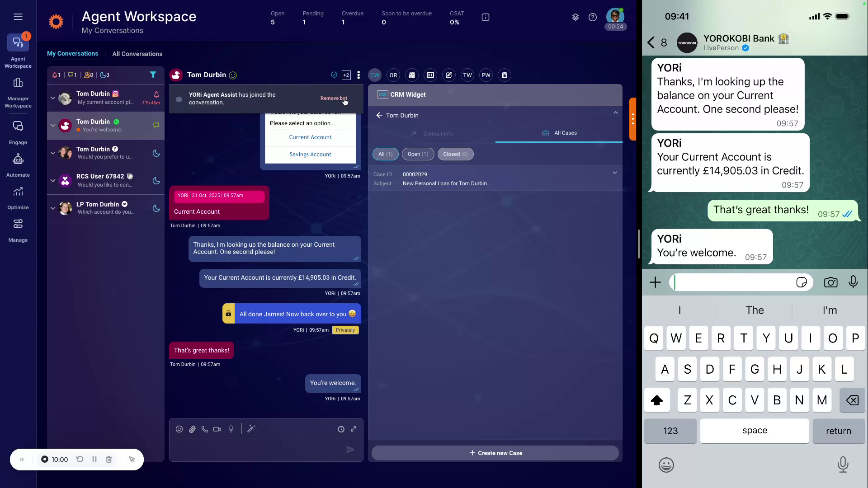Switch to the All Conversations tab
This screenshot has height=488, width=868.
pos(137,53)
